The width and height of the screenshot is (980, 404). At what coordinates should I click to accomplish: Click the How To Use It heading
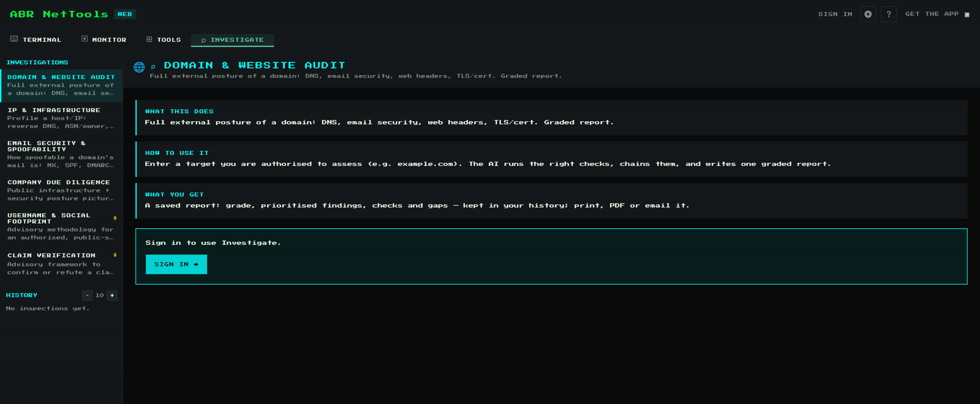click(x=177, y=153)
